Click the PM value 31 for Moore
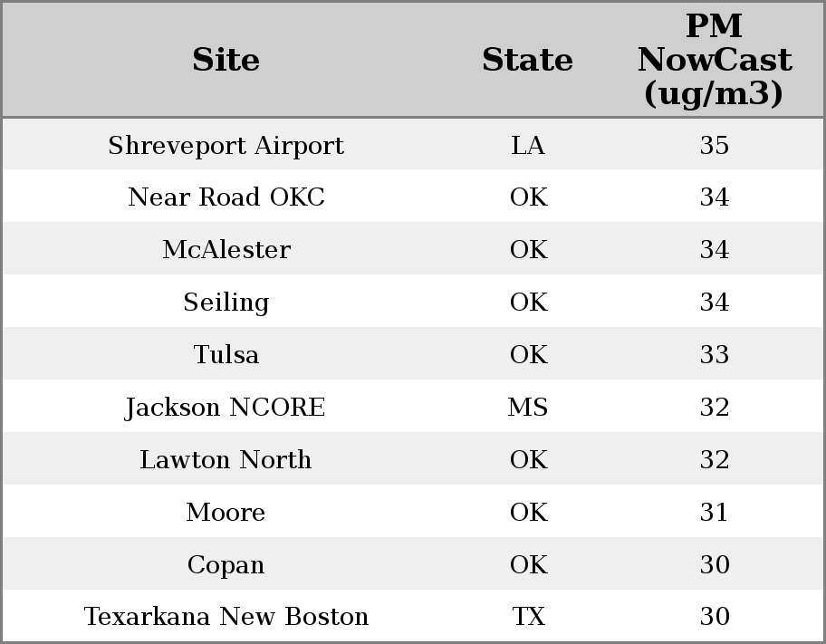 [x=714, y=513]
